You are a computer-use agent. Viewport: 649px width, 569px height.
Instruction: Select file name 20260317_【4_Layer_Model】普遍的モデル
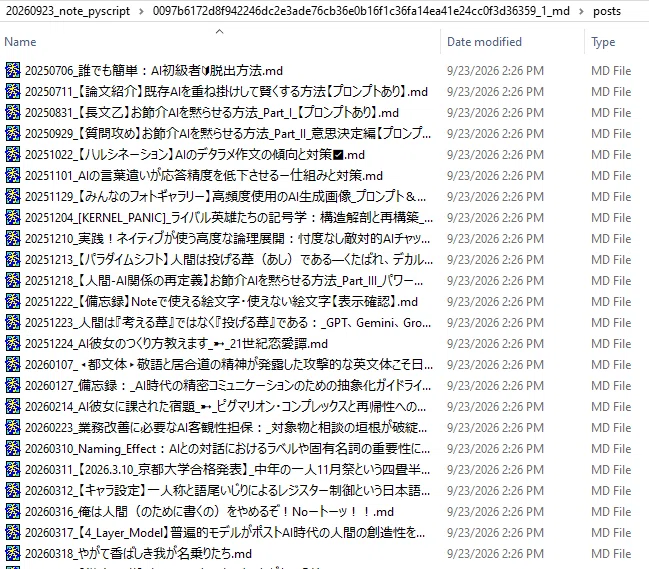225,533
